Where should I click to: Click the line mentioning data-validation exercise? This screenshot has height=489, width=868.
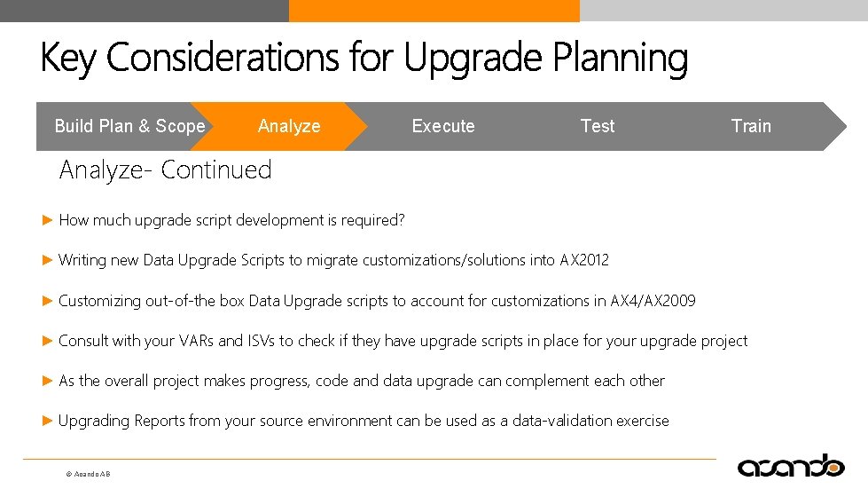tap(364, 421)
